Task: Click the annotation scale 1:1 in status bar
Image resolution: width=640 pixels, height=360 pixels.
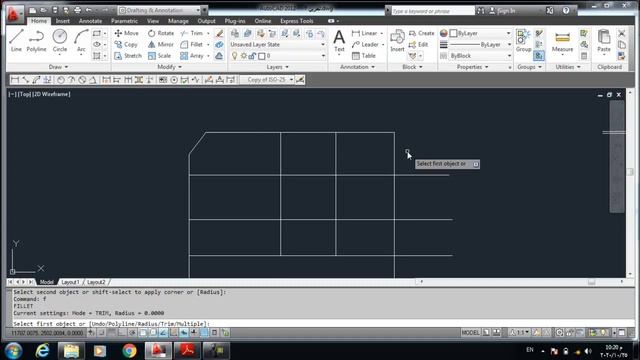Action: (x=519, y=333)
